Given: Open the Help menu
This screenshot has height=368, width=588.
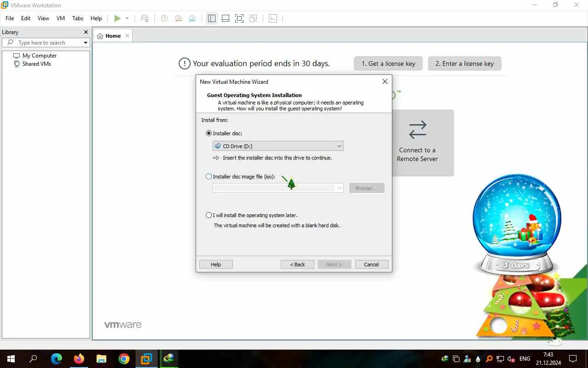Looking at the screenshot, I should click(x=96, y=18).
